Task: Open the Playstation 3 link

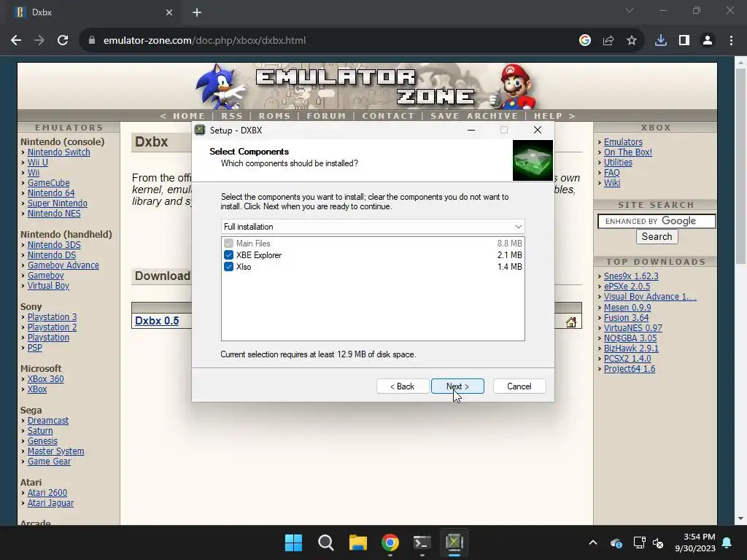Action: pyautogui.click(x=52, y=317)
